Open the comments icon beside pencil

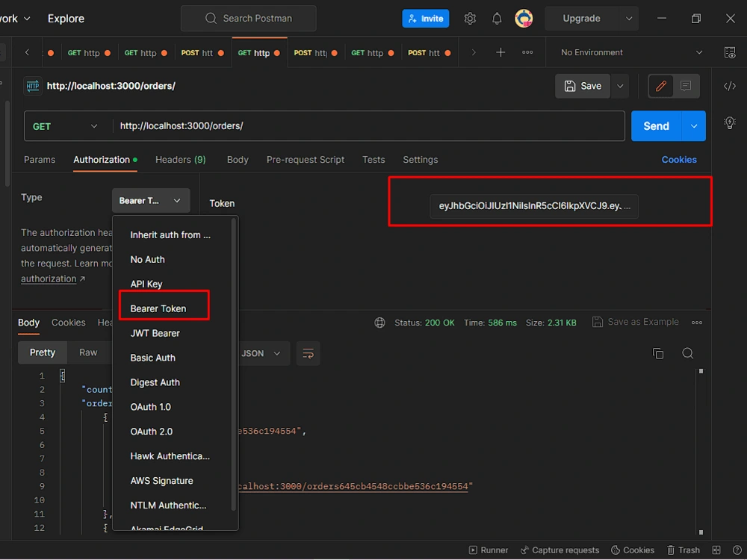pos(686,86)
